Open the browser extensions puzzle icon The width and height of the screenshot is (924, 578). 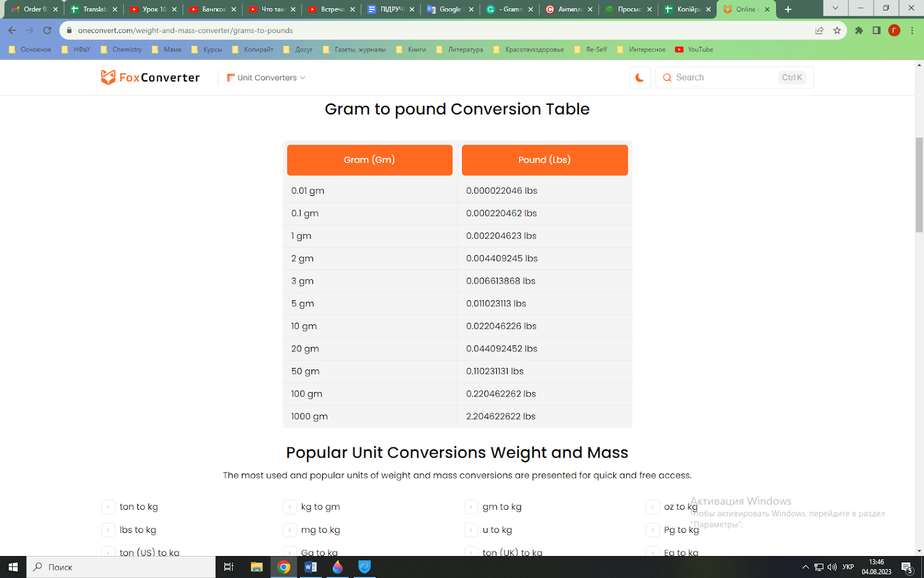[x=859, y=30]
